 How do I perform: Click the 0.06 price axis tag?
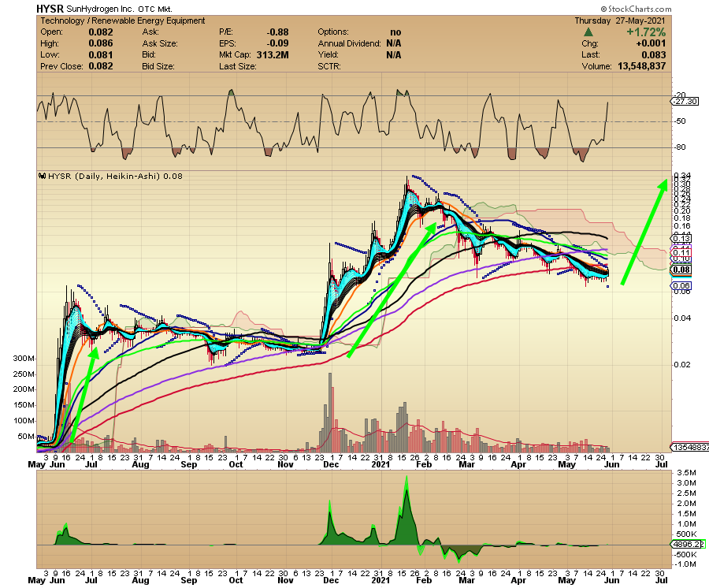point(681,286)
